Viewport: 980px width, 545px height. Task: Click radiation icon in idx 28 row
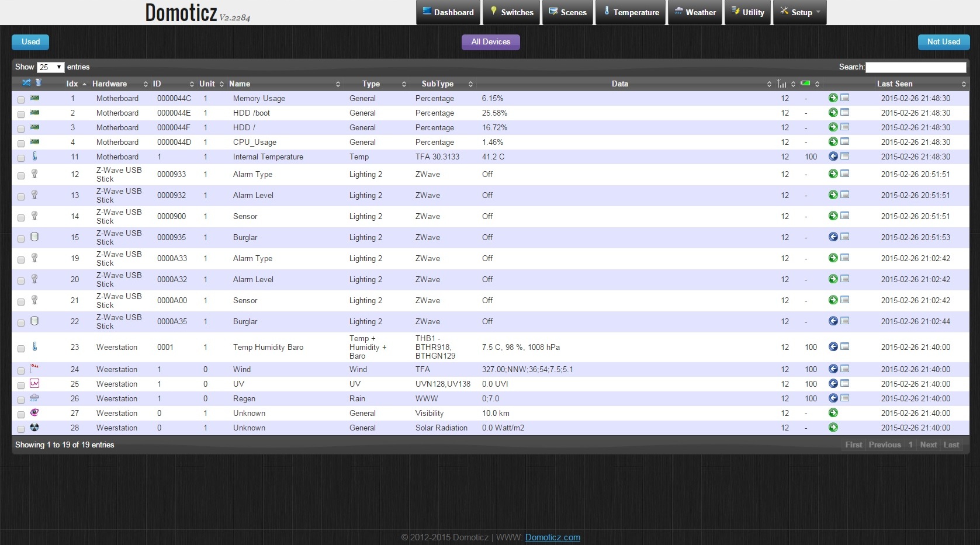point(34,427)
